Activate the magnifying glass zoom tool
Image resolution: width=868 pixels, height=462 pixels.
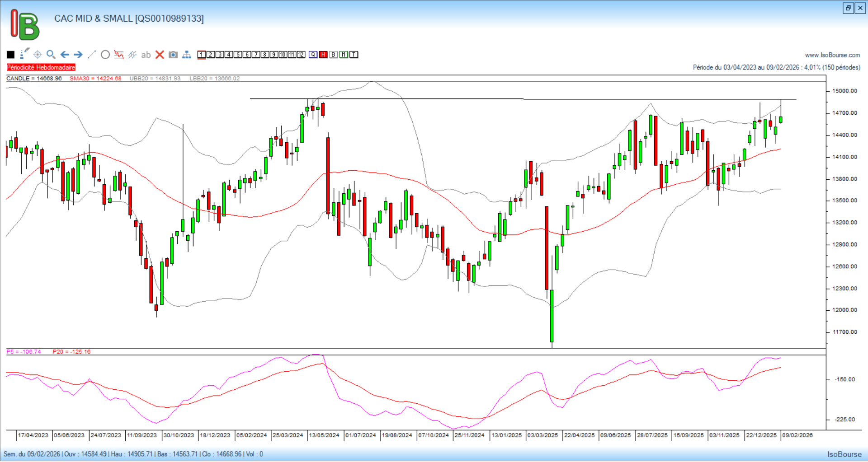pos(51,55)
